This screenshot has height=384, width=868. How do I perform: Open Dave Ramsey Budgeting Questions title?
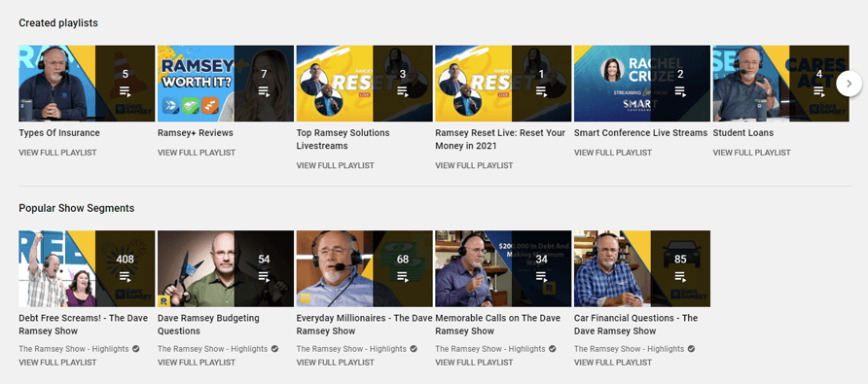click(208, 325)
